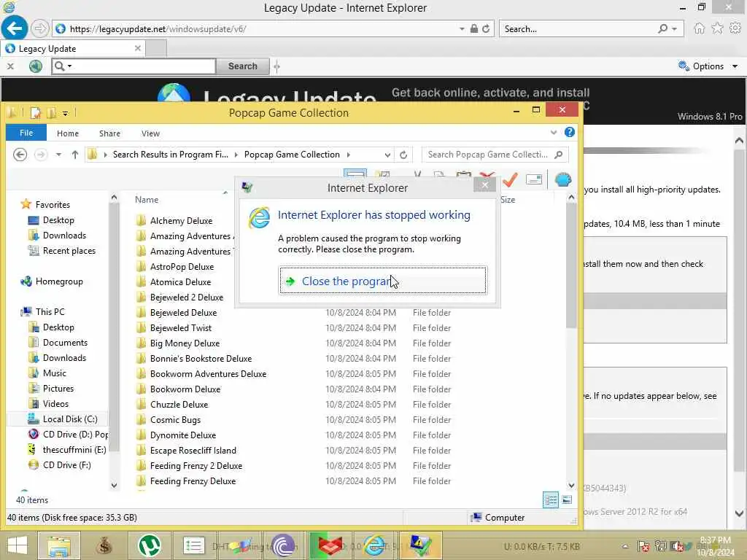Open the Internet Explorer taskbar icon
Viewport: 747px width, 560px height.
click(375, 545)
